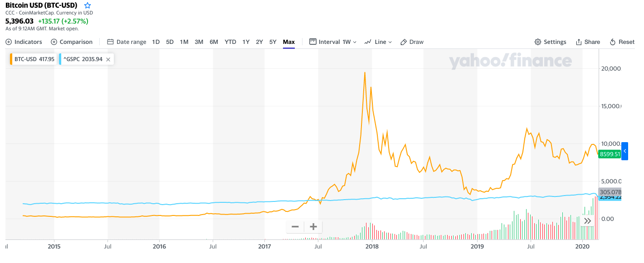
Task: Click the 5,396.03 current price
Action: tap(20, 21)
